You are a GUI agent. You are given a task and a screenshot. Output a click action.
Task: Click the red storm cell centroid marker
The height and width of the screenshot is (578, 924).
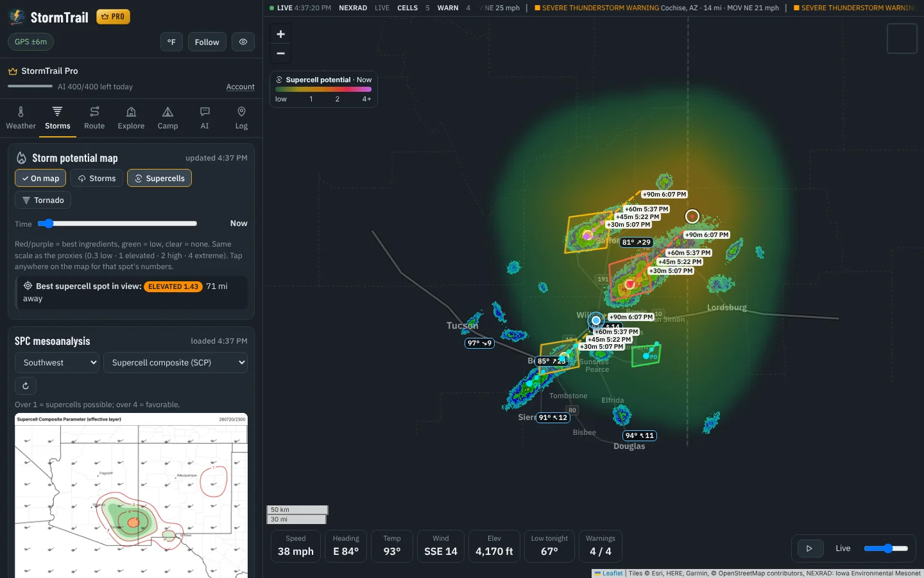click(x=629, y=284)
